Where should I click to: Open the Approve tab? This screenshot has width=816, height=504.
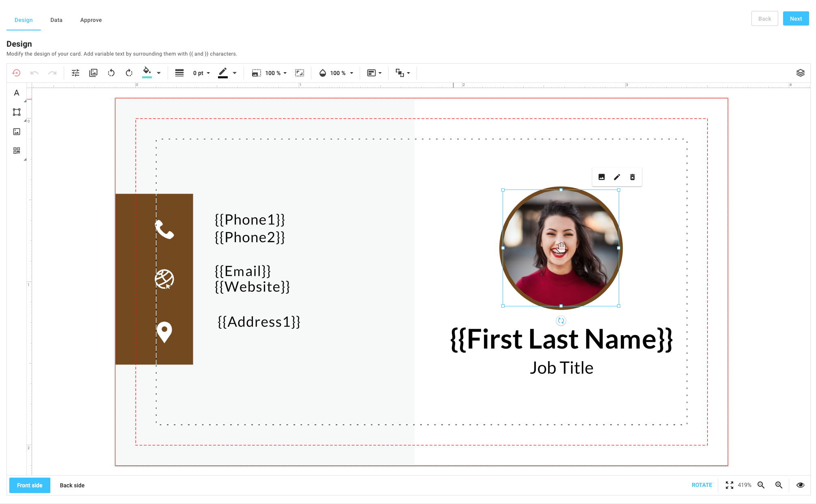tap(91, 20)
